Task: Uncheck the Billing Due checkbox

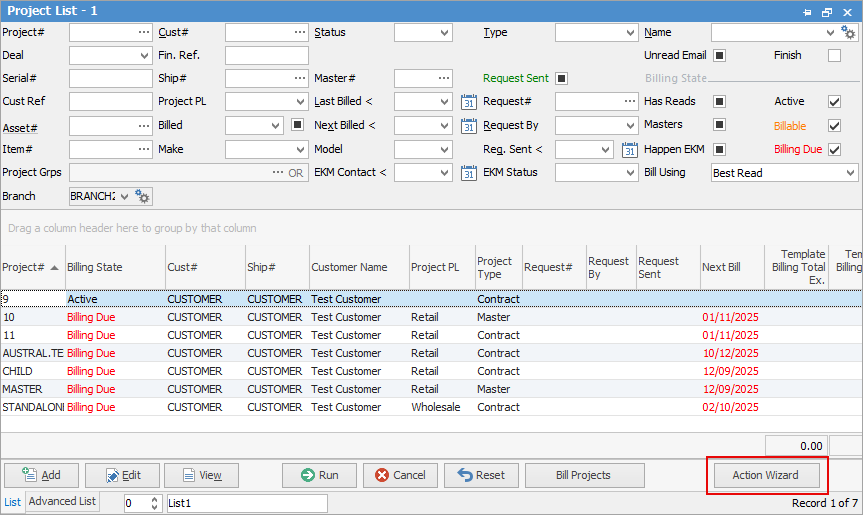Action: tap(834, 149)
